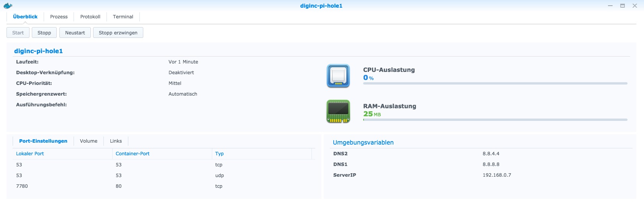The height and width of the screenshot is (205, 644).
Task: Click the CPU-Auslastung progress bar
Action: 495,83
